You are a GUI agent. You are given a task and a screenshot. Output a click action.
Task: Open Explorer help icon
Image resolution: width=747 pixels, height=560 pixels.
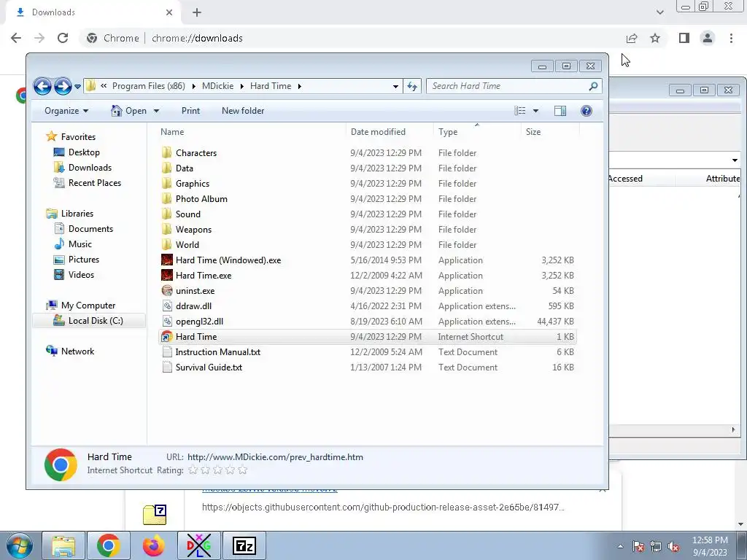pyautogui.click(x=587, y=111)
